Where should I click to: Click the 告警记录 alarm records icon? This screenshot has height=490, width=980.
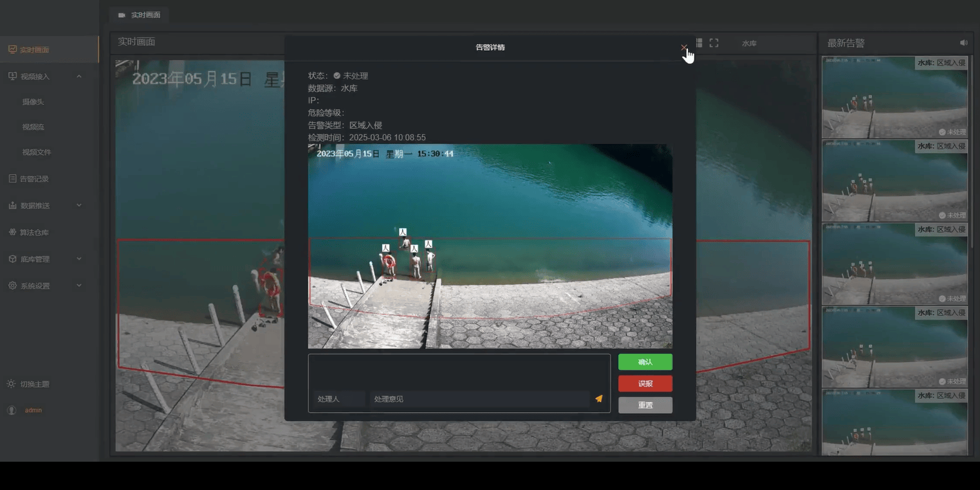pyautogui.click(x=11, y=178)
